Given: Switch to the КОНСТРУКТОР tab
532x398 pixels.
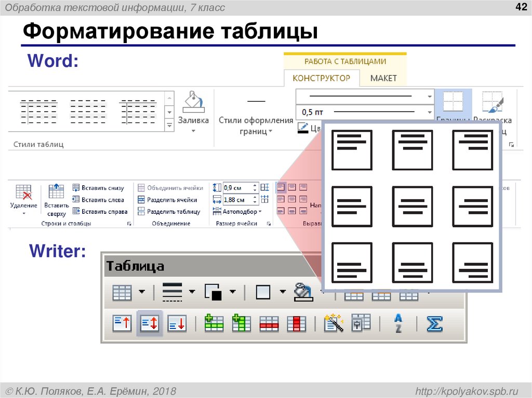Looking at the screenshot, I should click(321, 78).
